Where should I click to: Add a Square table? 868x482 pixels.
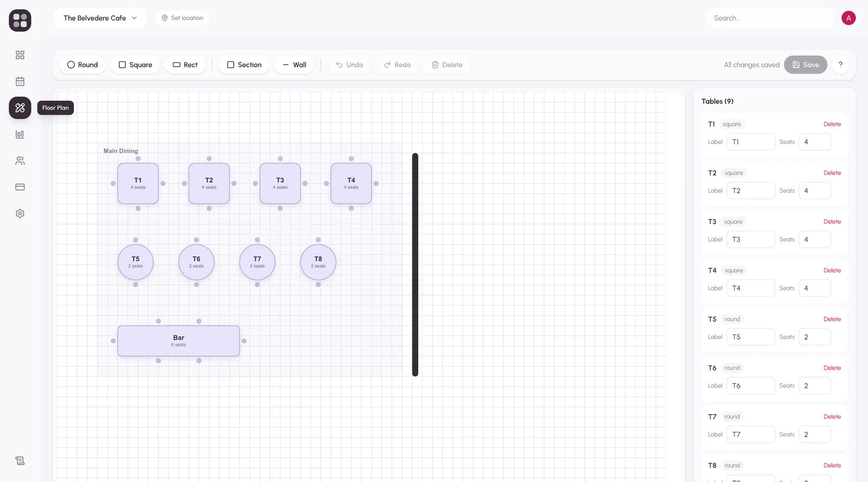click(x=135, y=65)
